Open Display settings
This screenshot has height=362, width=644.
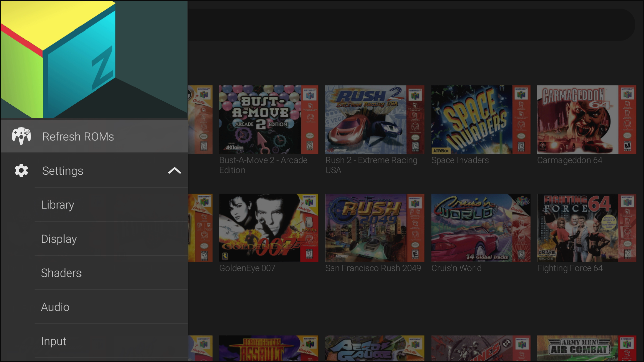(59, 239)
